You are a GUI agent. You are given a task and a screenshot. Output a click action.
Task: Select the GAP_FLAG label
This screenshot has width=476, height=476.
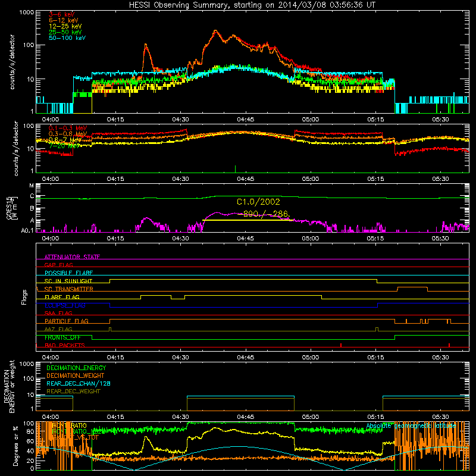tap(58, 265)
